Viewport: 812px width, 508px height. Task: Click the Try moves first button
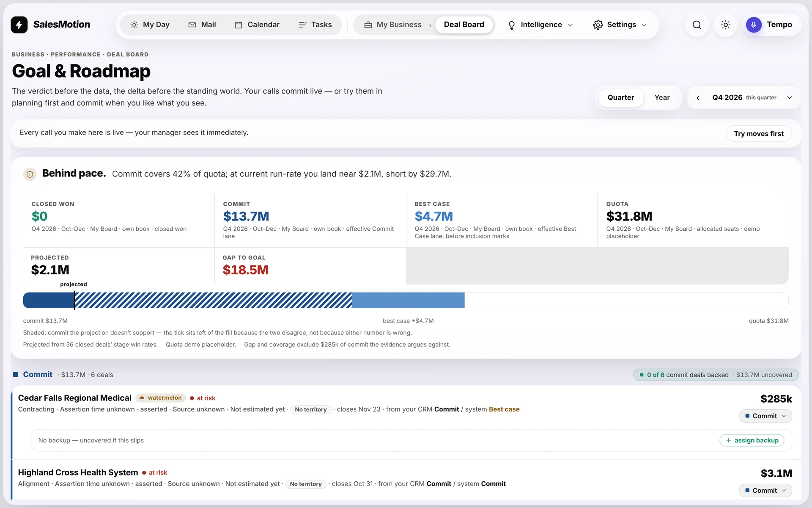pyautogui.click(x=759, y=134)
